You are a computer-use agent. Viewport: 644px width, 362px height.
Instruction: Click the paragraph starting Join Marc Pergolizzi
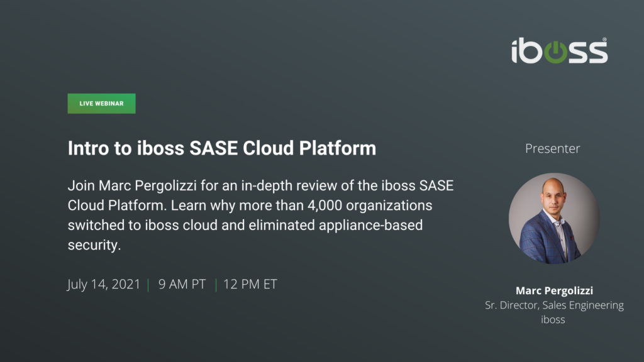261,215
